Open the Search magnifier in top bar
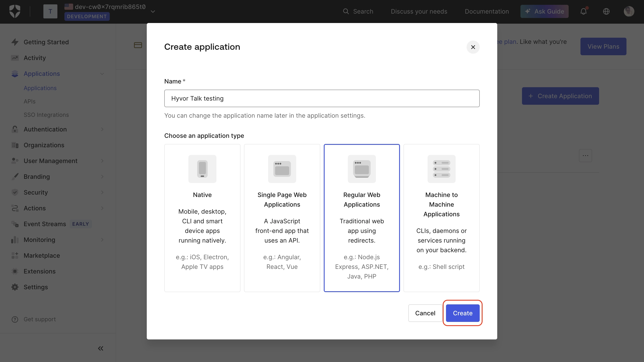Viewport: 644px width, 362px height. point(346,11)
